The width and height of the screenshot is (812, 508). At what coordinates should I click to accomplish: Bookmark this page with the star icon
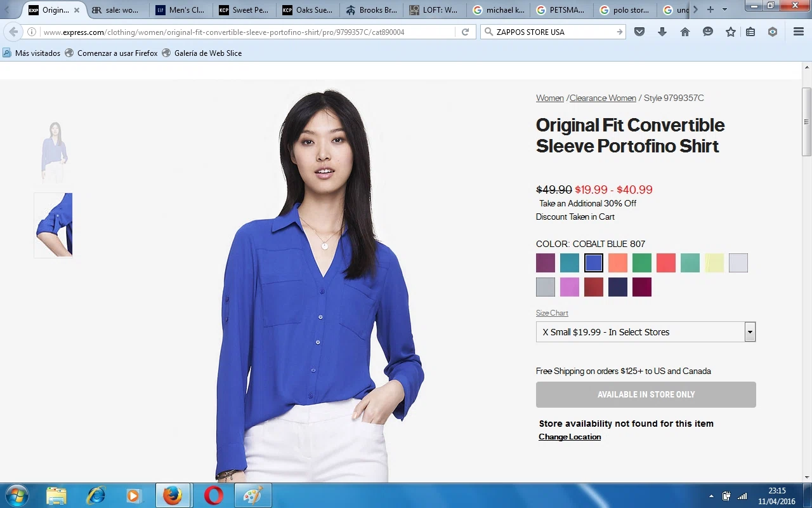pyautogui.click(x=731, y=32)
